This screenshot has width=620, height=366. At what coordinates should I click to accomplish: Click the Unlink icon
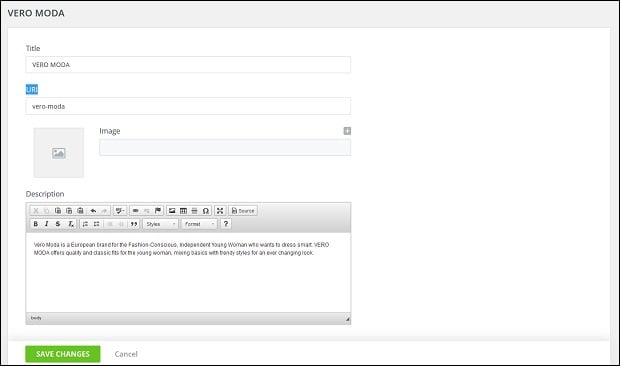[x=146, y=211]
